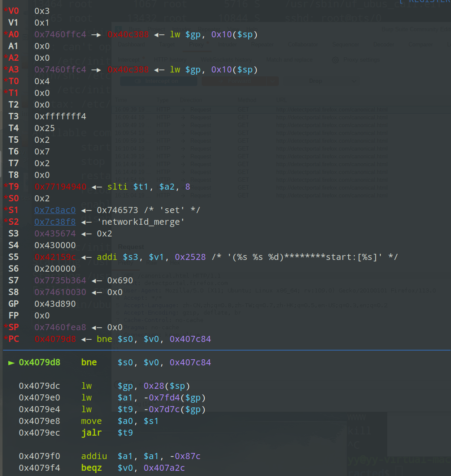Viewport: 451px width, 476px height.
Task: Open the Intruder tool tab
Action: click(227, 45)
